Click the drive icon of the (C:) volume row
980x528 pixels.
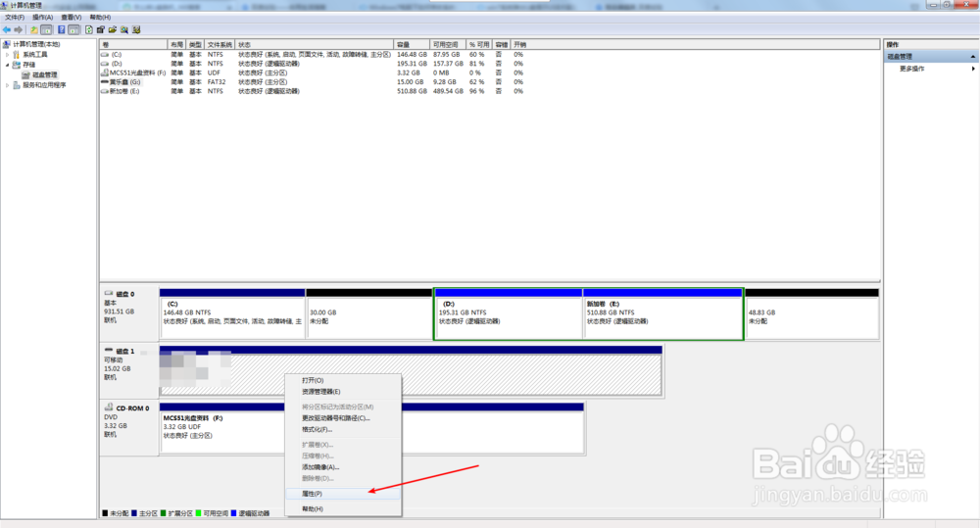[105, 55]
